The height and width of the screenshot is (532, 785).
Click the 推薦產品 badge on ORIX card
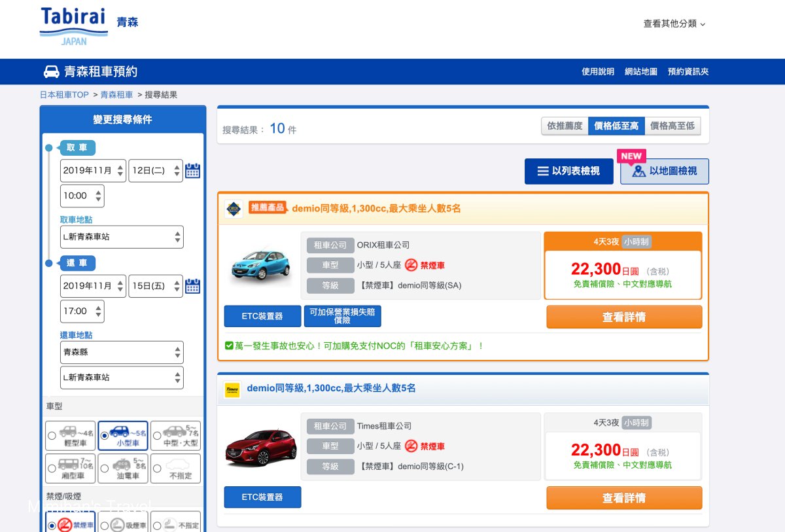pos(268,207)
